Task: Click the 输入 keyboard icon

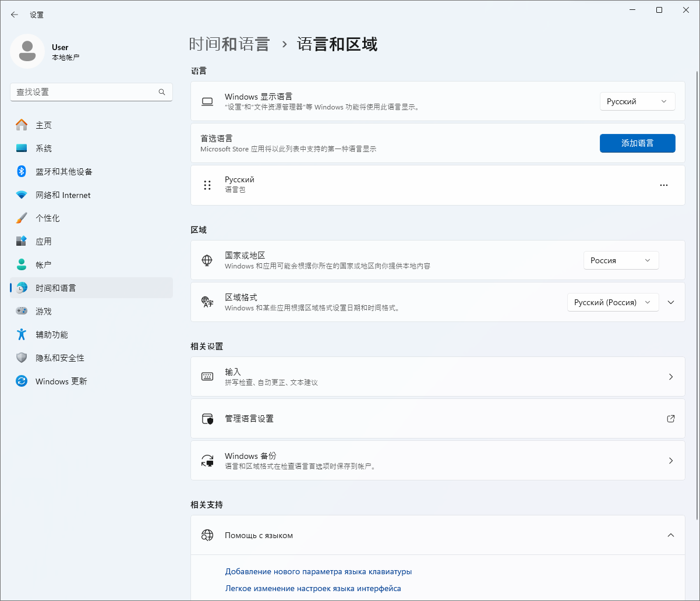Action: coord(207,377)
